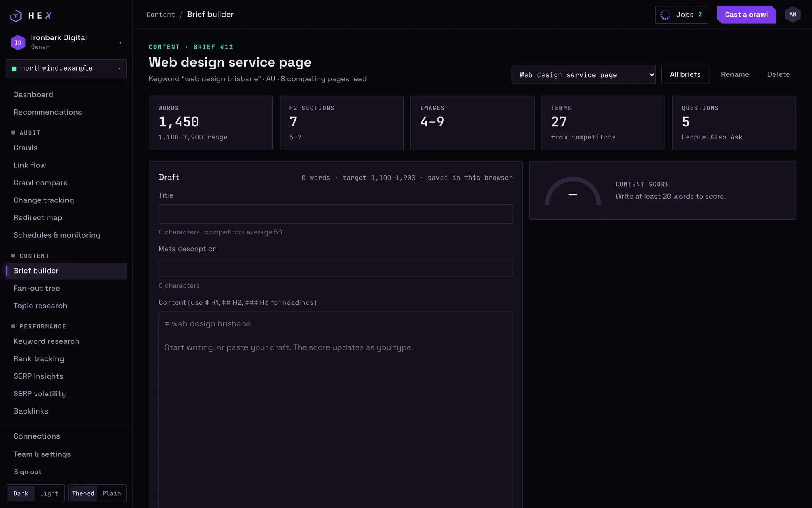812x508 pixels.
Task: Focus the draft Title input field
Action: 336,214
